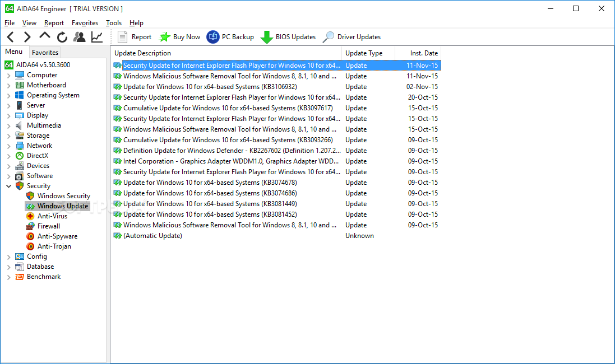
Task: Click the Buy Now toolbar button
Action: [180, 37]
